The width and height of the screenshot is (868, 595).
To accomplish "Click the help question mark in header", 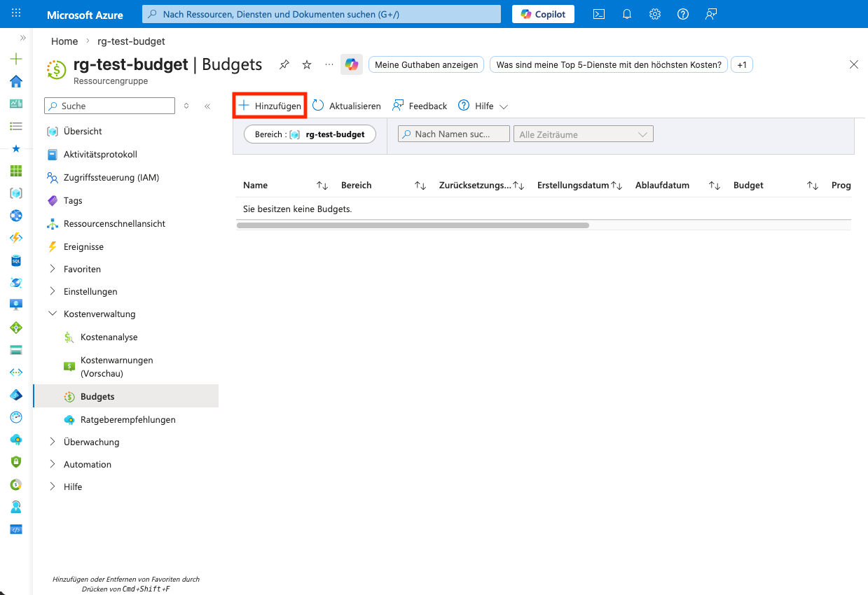I will [683, 14].
